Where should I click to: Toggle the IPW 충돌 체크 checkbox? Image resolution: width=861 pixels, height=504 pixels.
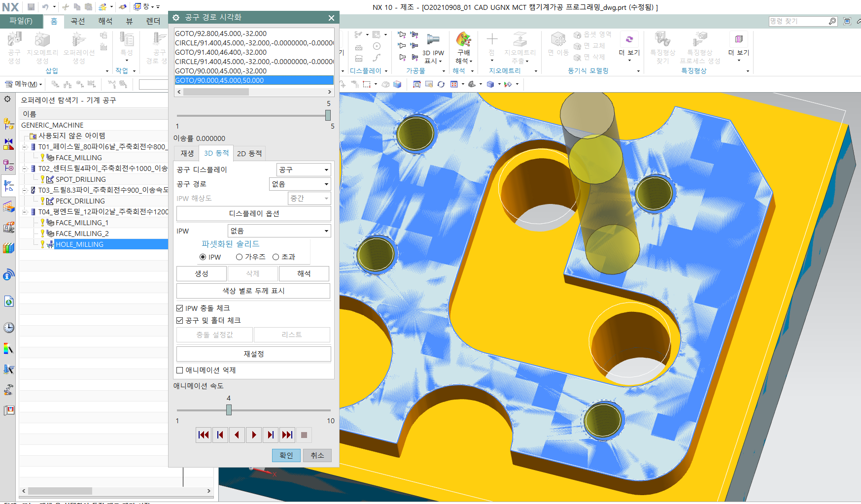tap(180, 308)
